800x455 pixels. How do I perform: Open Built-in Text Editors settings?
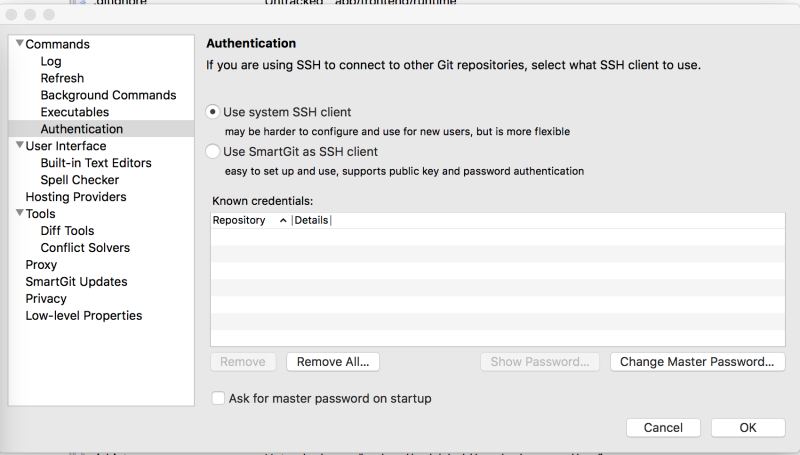96,163
